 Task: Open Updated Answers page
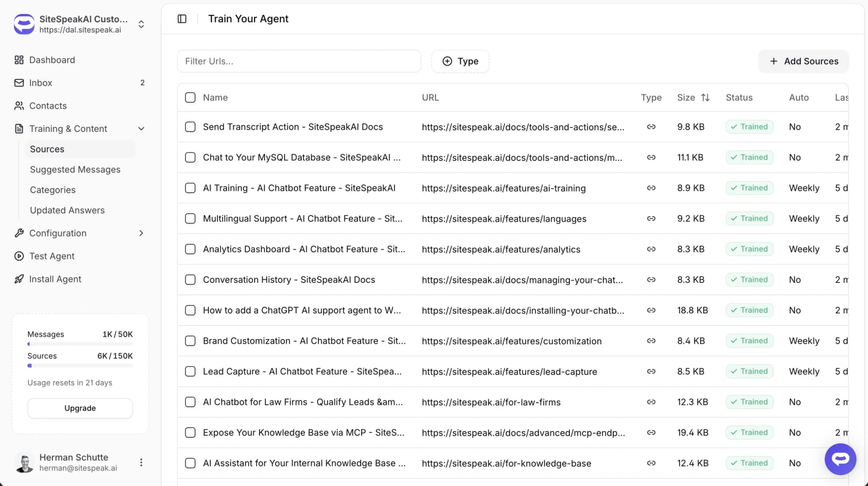pos(67,210)
